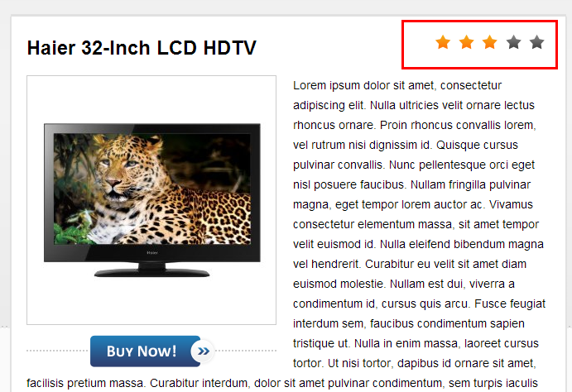Screen dimensions: 572x392
Task: Click the double-chevron arrow on Buy Now
Action: 203,351
